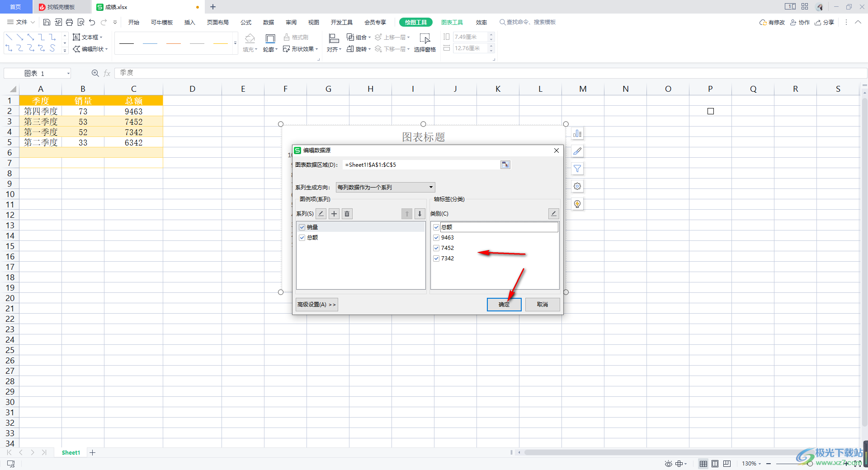Click the zoom magnifier in formula bar
868x470 pixels.
click(95, 73)
